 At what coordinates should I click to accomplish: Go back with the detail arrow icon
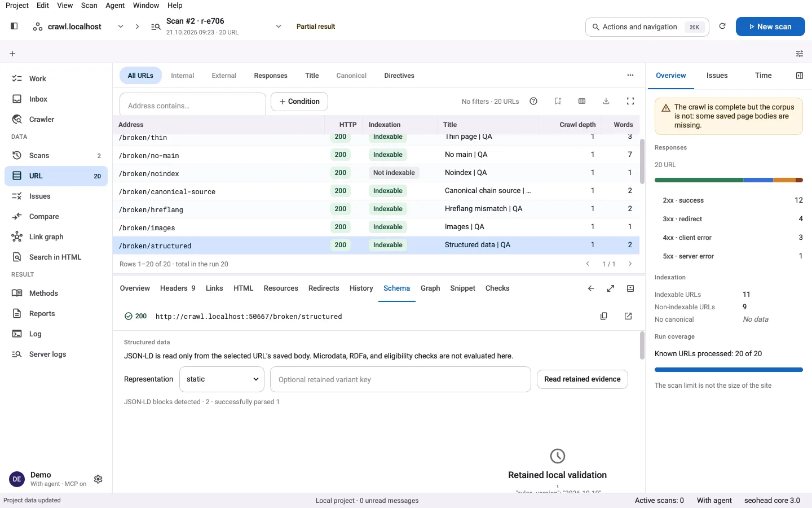(x=591, y=288)
